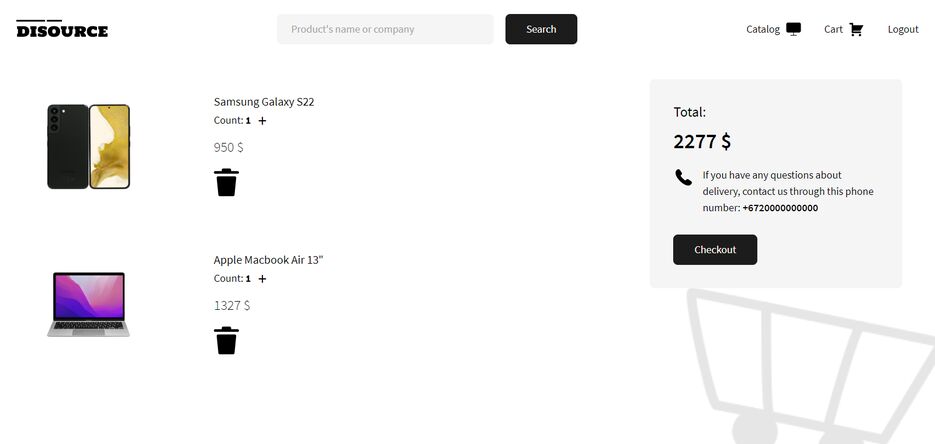Click the shopping cart icon in header
The image size is (935, 444).
(856, 29)
